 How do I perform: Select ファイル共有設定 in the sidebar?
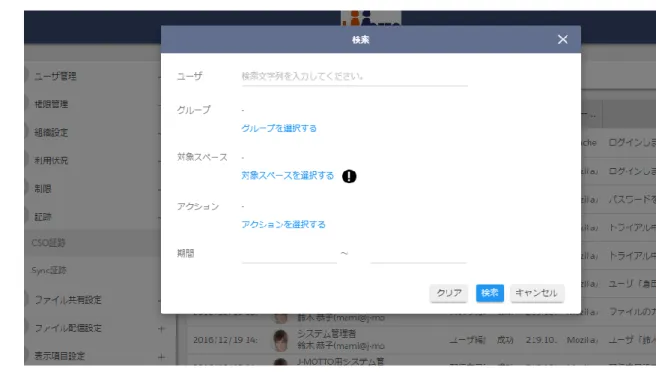(x=68, y=300)
